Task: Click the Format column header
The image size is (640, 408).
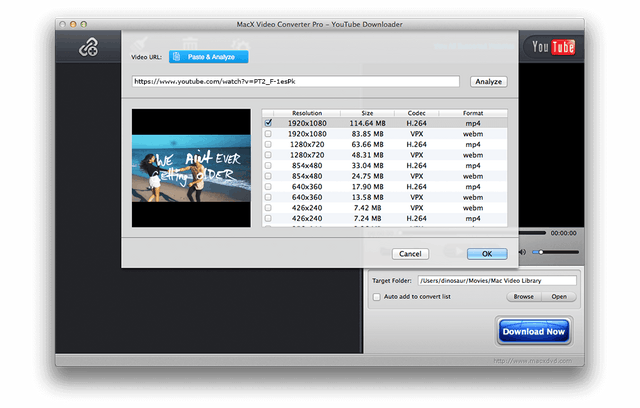Action: click(472, 113)
